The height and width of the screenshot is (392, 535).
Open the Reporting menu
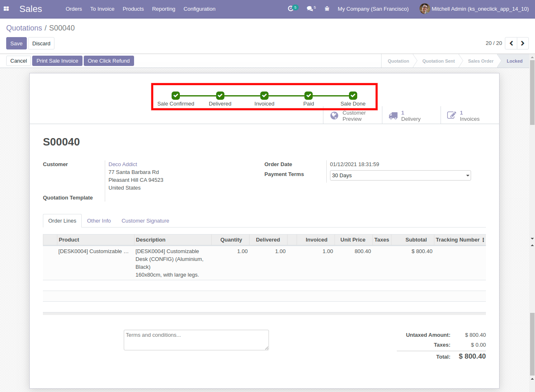(x=163, y=9)
